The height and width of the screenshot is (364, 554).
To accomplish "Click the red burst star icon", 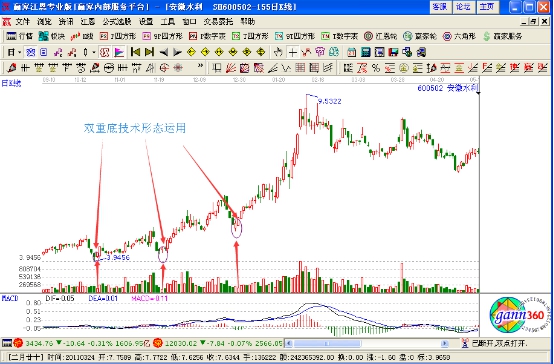I will 178,67.
